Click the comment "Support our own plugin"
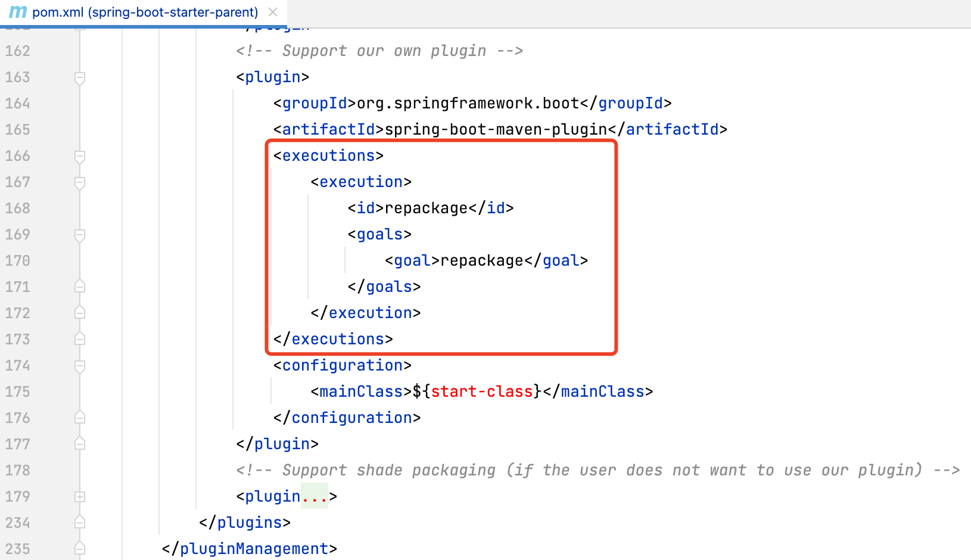This screenshot has width=971, height=560. (x=379, y=51)
